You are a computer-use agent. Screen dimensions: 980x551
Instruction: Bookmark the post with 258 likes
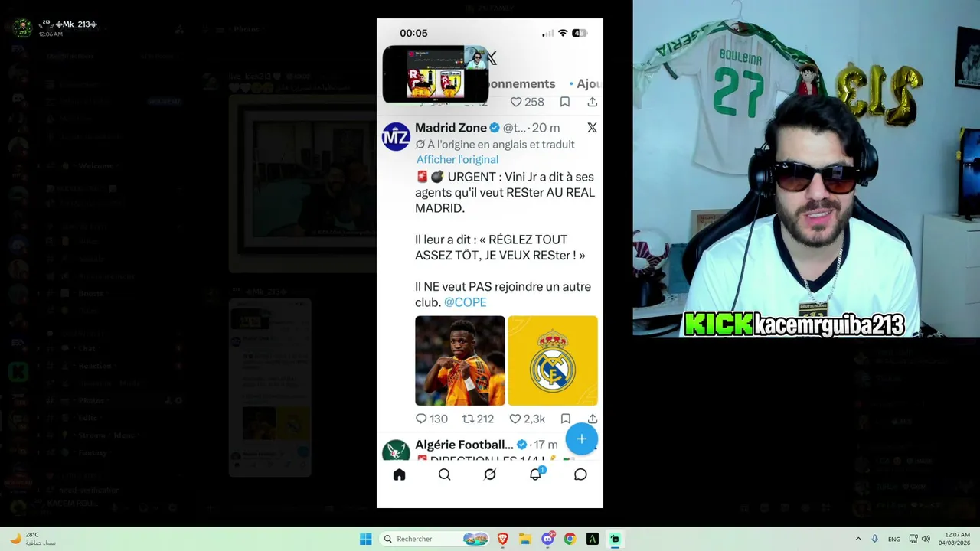(565, 102)
